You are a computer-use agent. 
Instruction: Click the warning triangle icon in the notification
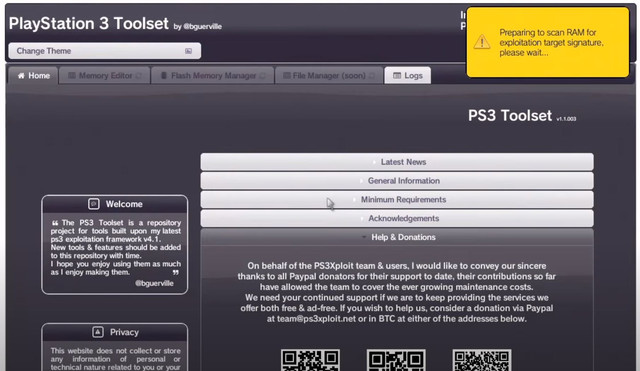(x=482, y=42)
